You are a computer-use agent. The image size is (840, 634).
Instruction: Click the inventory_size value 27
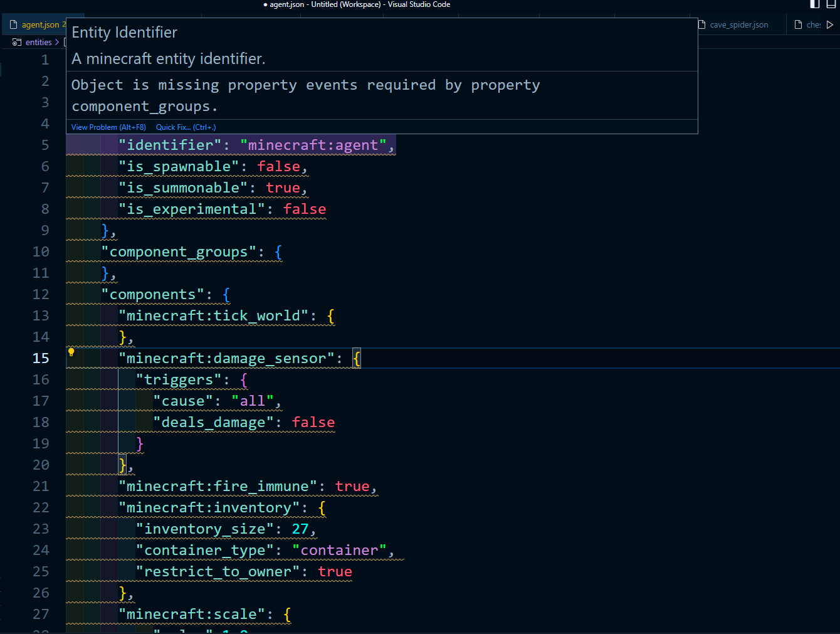(299, 528)
